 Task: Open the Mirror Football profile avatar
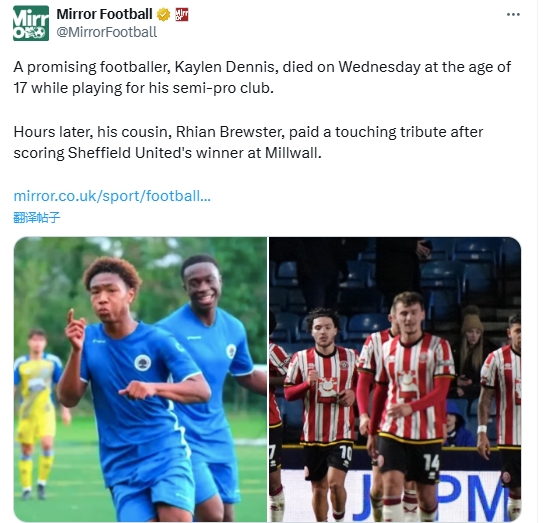(31, 23)
